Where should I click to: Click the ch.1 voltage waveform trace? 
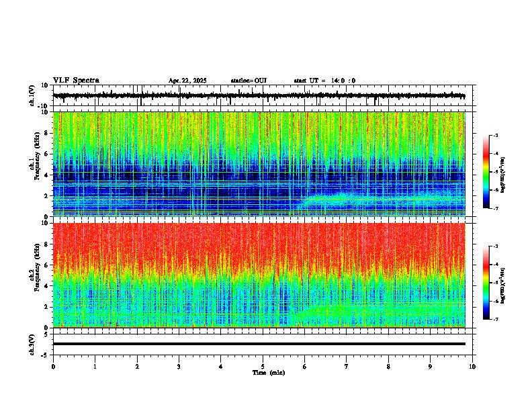click(x=259, y=95)
